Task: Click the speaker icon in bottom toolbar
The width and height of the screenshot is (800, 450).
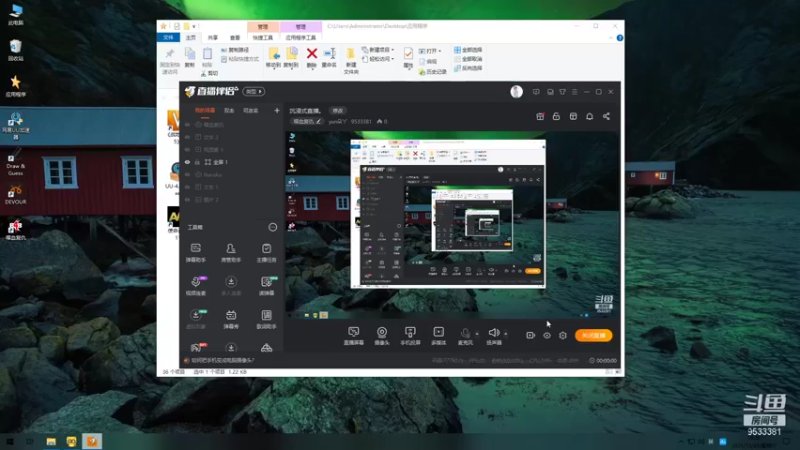Action: click(493, 333)
